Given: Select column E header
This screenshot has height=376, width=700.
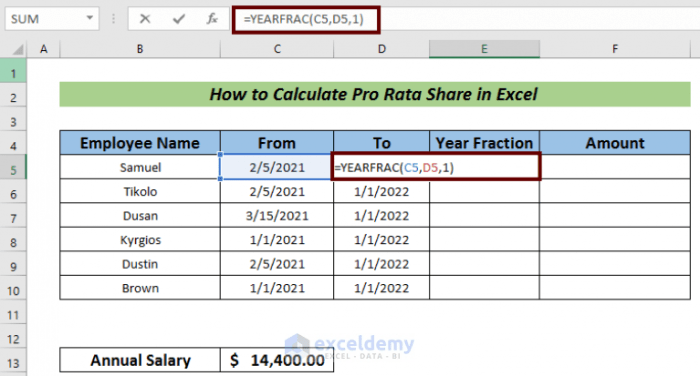Looking at the screenshot, I should [x=484, y=49].
